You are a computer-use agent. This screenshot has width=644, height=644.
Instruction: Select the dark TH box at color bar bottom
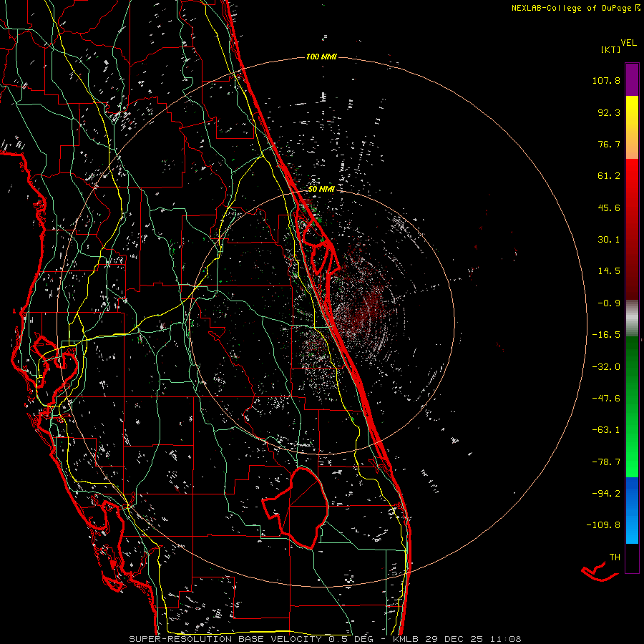pyautogui.click(x=632, y=559)
